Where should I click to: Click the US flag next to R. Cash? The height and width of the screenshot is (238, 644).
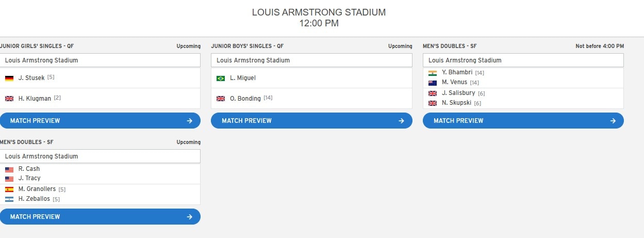tap(9, 169)
